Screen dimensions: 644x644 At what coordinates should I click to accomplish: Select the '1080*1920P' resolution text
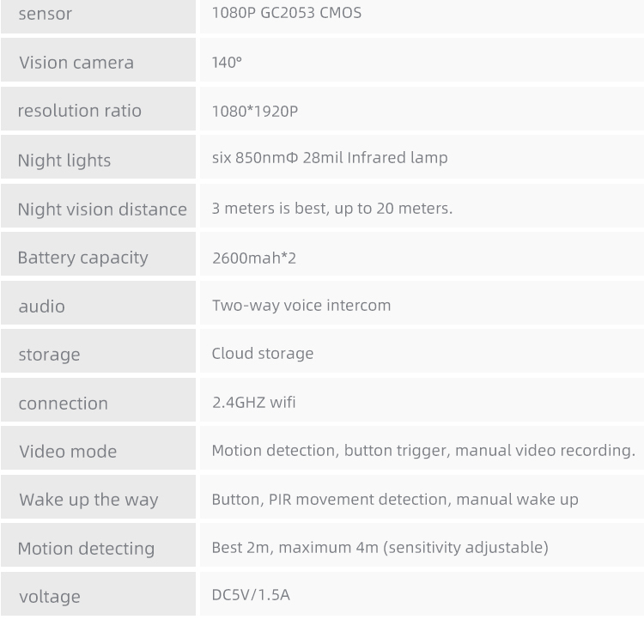click(x=255, y=112)
